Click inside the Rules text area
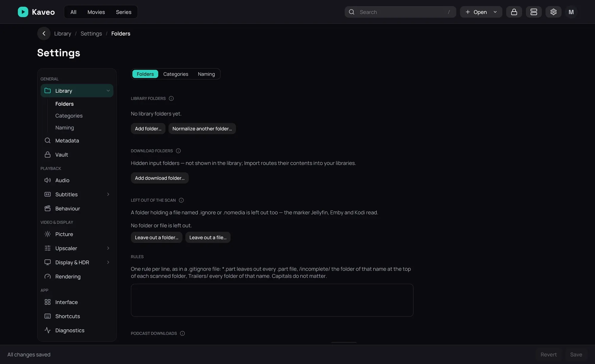Image resolution: width=595 pixels, height=364 pixels. click(272, 300)
